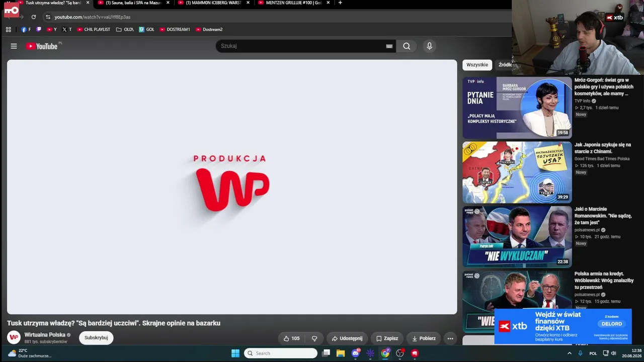Open title 'Mróz-Gorgoń: świat gra w polskie gry'
644x362 pixels.
point(604,86)
